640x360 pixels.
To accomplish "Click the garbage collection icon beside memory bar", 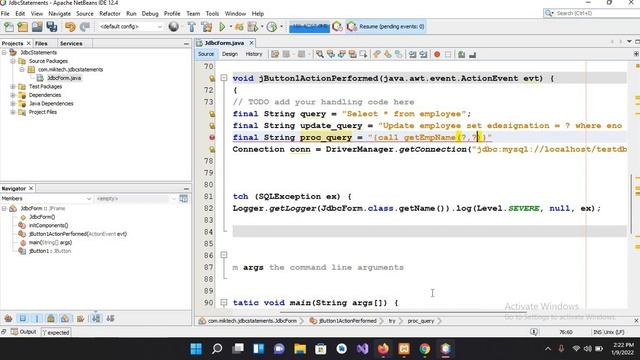I will [x=337, y=27].
